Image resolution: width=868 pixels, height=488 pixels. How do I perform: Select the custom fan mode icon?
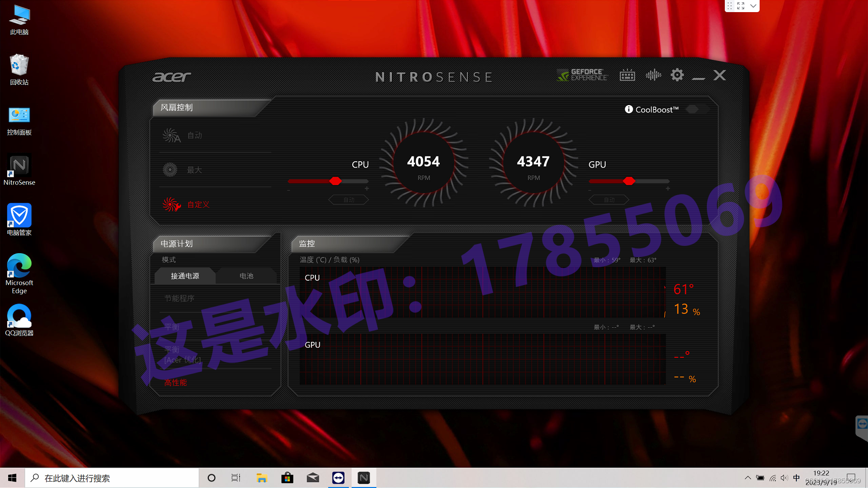point(171,204)
